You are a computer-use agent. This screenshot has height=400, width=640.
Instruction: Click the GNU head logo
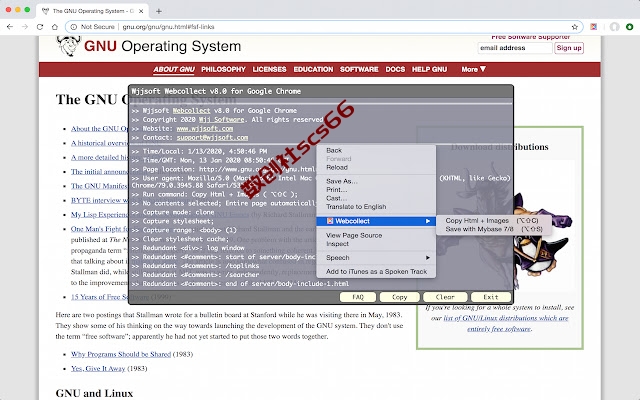pyautogui.click(x=68, y=46)
